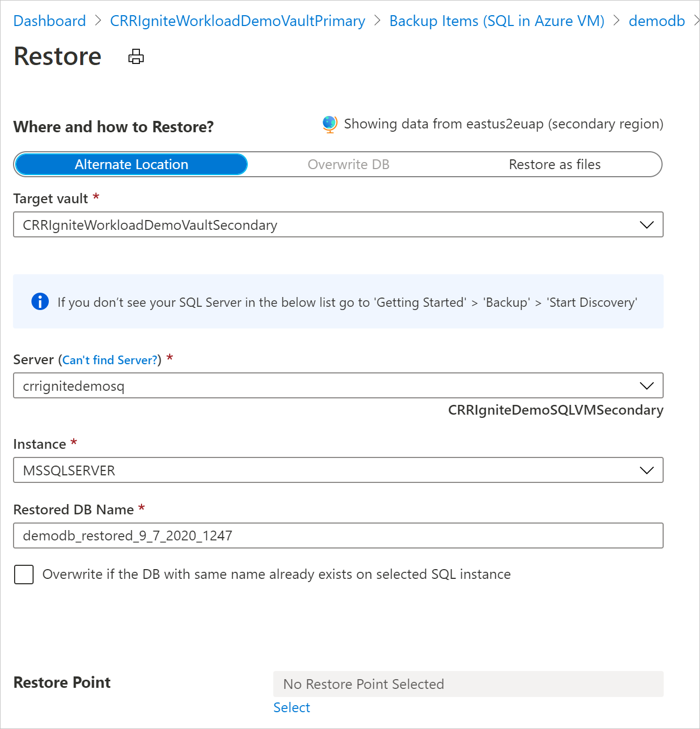
Task: Open the demodb breadcrumb entry
Action: (x=657, y=21)
